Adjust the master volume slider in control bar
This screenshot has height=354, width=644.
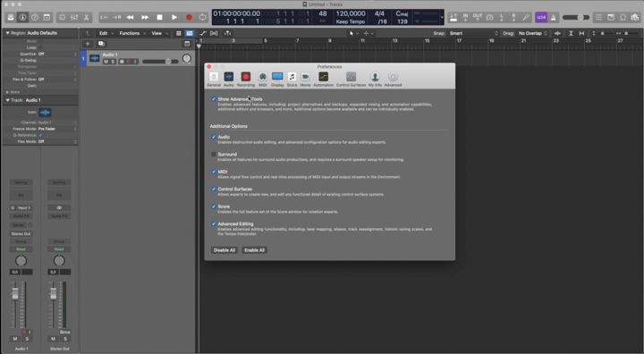(x=576, y=17)
